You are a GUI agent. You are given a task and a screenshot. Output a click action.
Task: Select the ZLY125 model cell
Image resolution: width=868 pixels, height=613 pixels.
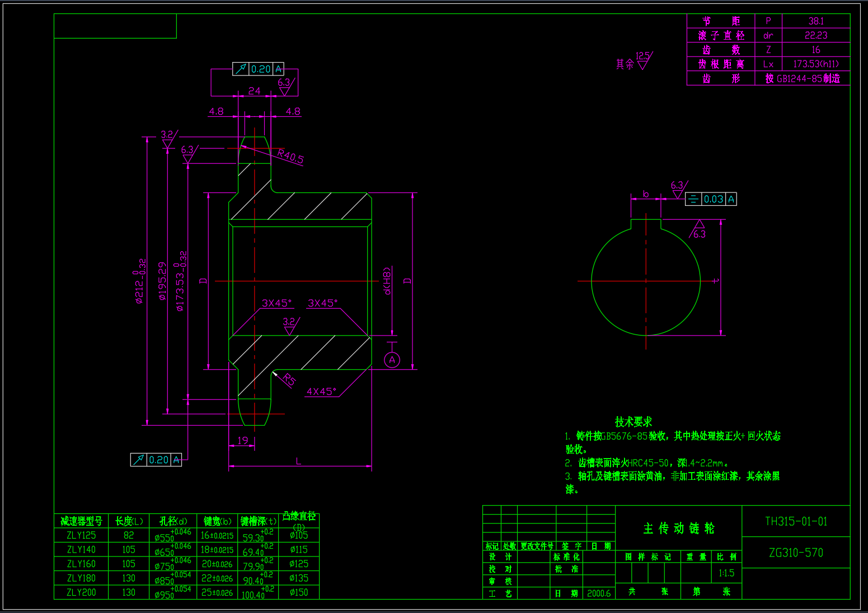point(81,535)
